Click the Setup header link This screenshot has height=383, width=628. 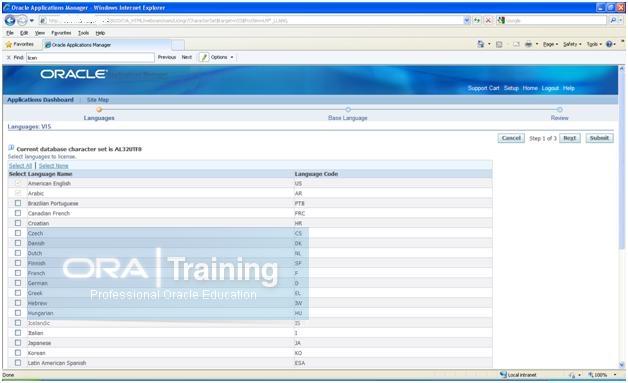coord(511,88)
